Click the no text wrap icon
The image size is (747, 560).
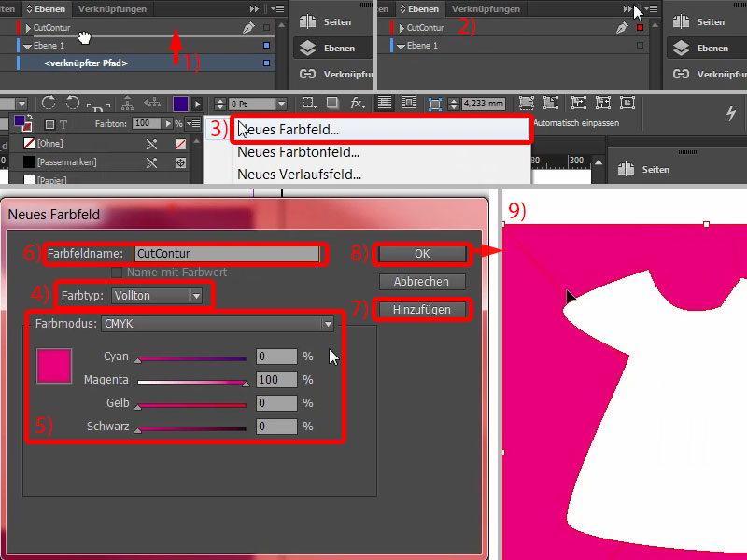pos(385,103)
